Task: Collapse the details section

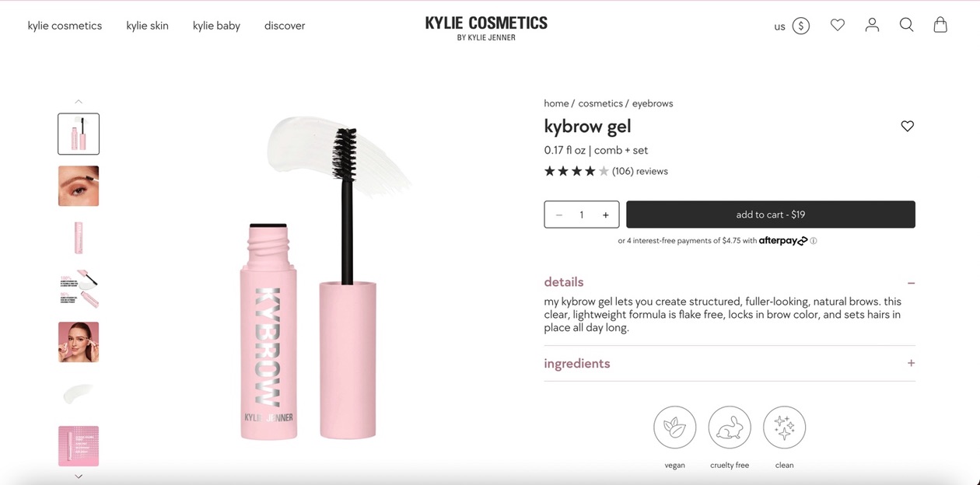Action: click(911, 283)
